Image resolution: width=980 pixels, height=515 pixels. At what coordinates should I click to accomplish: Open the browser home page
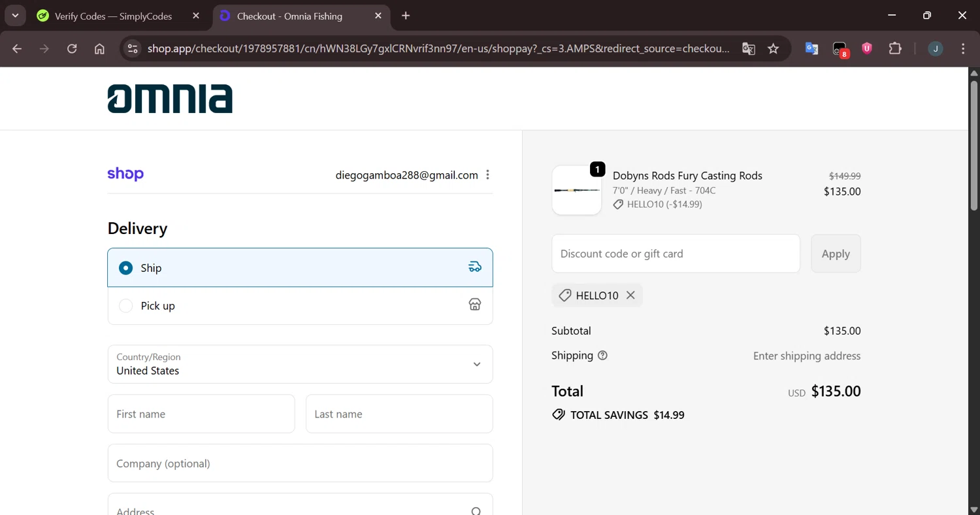pyautogui.click(x=99, y=49)
